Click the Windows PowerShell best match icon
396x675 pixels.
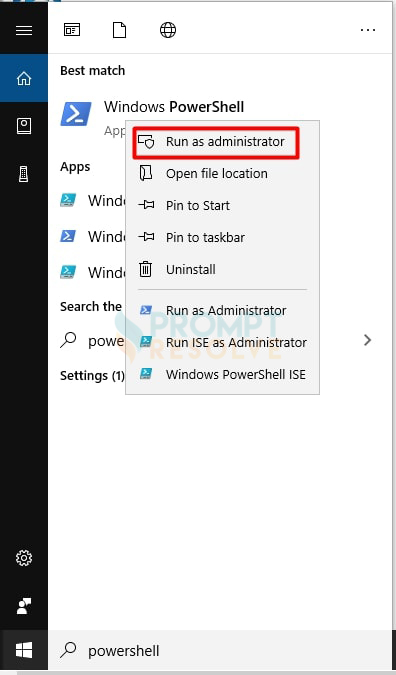[76, 114]
